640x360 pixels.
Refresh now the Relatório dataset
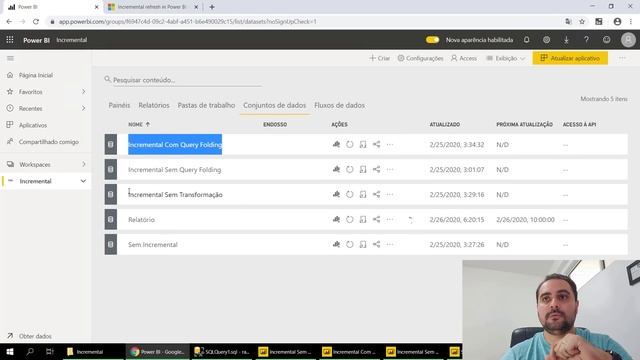coord(350,220)
